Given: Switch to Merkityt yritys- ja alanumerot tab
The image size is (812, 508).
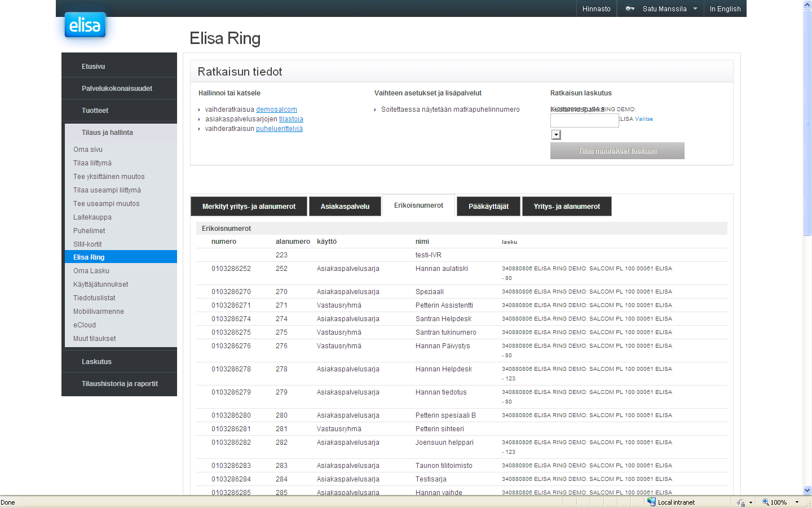Looking at the screenshot, I should [x=249, y=206].
